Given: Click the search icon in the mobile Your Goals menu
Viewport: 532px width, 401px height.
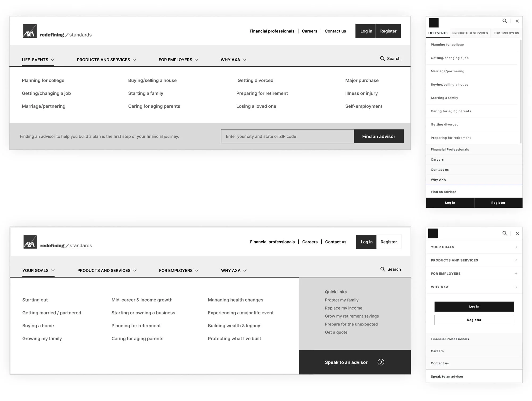Looking at the screenshot, I should (x=505, y=233).
